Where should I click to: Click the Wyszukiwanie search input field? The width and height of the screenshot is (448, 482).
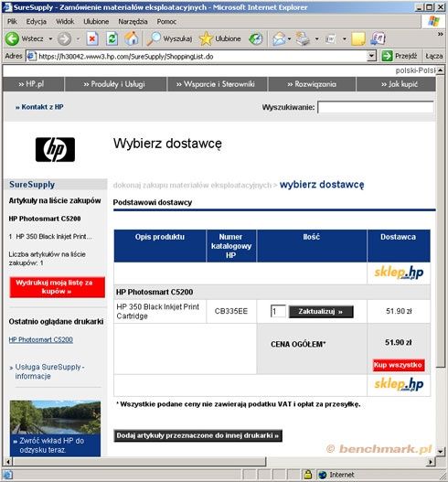click(x=376, y=107)
